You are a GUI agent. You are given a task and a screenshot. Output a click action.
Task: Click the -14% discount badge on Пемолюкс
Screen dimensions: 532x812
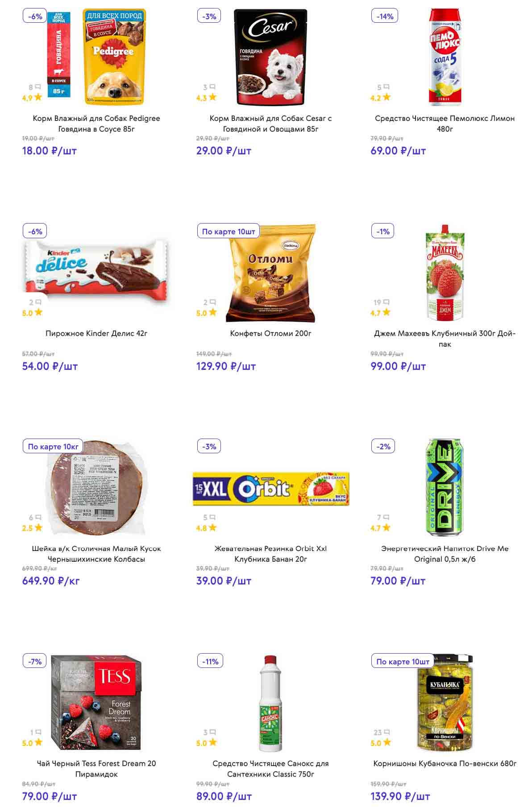coord(385,17)
